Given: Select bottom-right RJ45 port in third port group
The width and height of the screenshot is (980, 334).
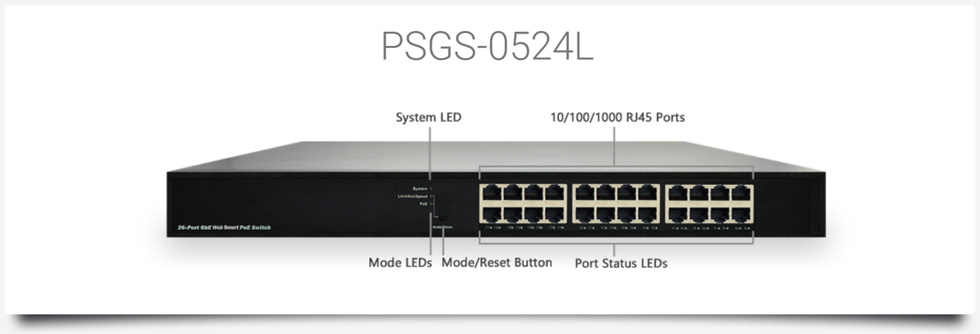Looking at the screenshot, I should [x=741, y=215].
